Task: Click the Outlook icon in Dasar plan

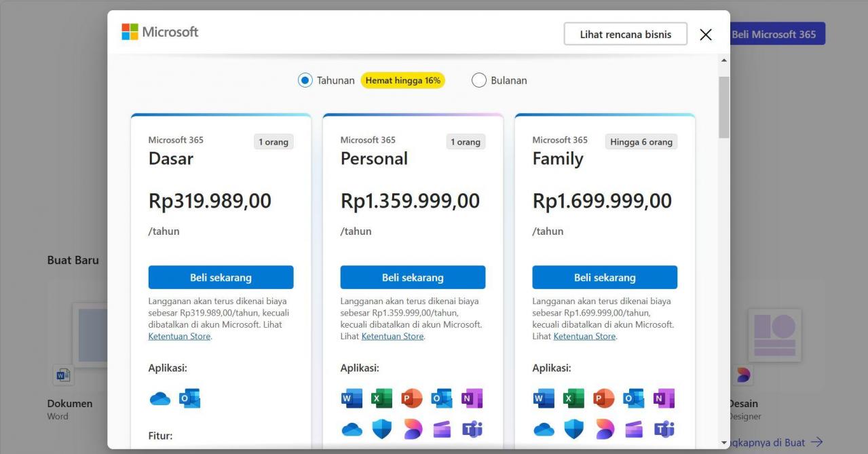Action: pyautogui.click(x=189, y=398)
